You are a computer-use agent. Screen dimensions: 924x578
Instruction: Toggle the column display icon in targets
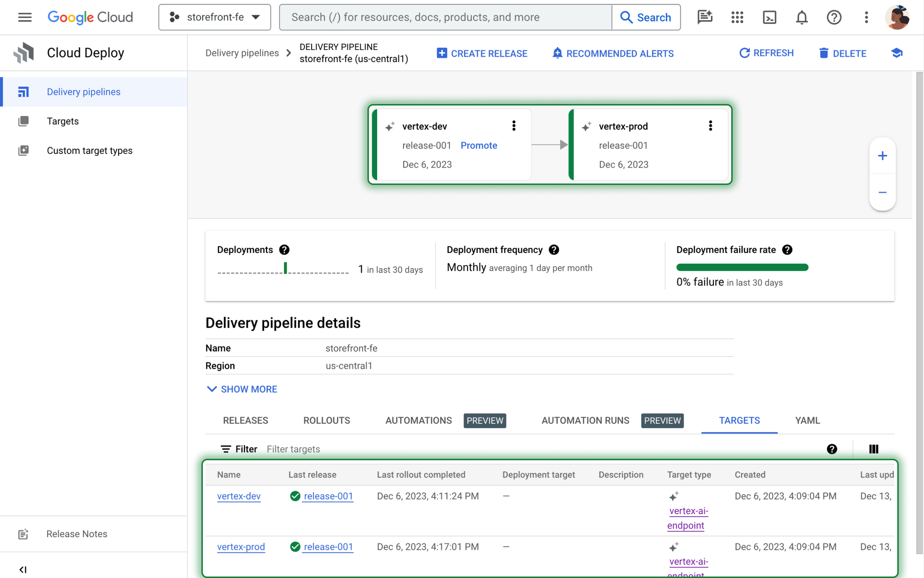pyautogui.click(x=874, y=449)
